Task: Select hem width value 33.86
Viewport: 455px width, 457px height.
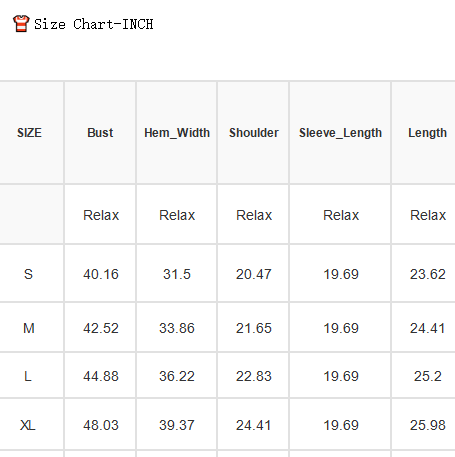Action: click(x=177, y=328)
